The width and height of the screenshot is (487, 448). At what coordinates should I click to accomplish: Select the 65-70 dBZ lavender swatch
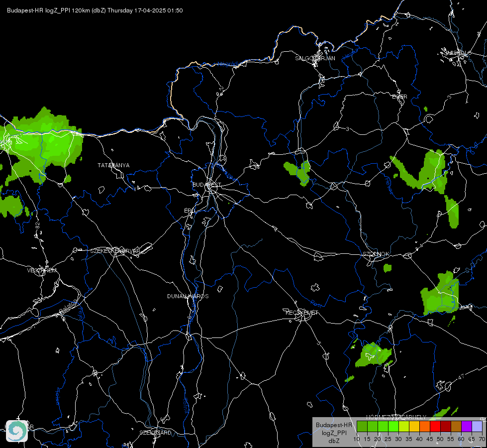tap(477, 426)
